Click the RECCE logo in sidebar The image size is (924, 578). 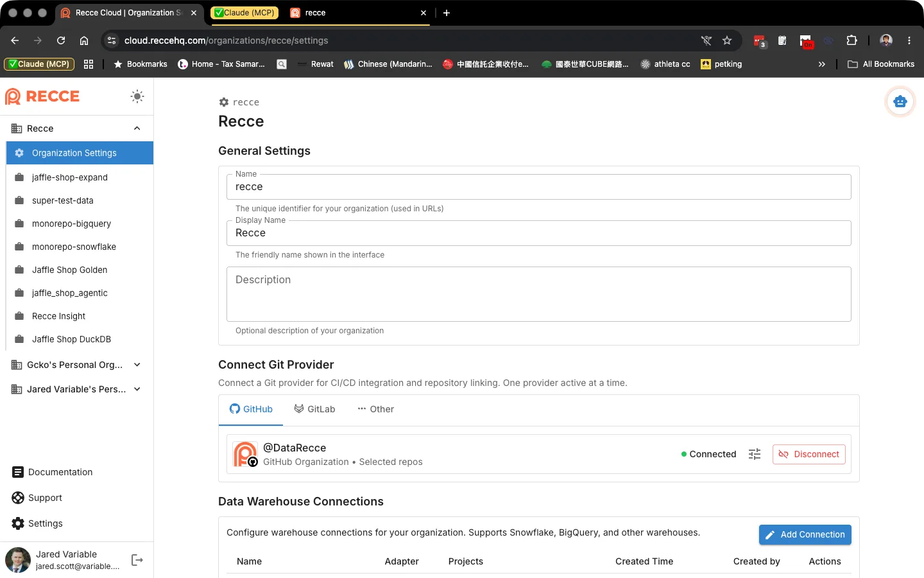point(42,96)
